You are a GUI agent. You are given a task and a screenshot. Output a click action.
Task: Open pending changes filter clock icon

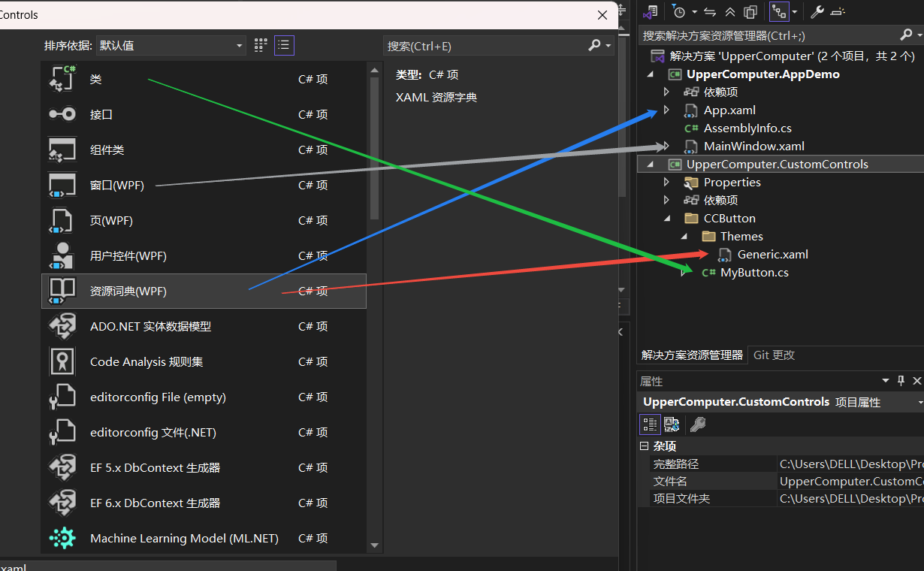click(x=679, y=12)
